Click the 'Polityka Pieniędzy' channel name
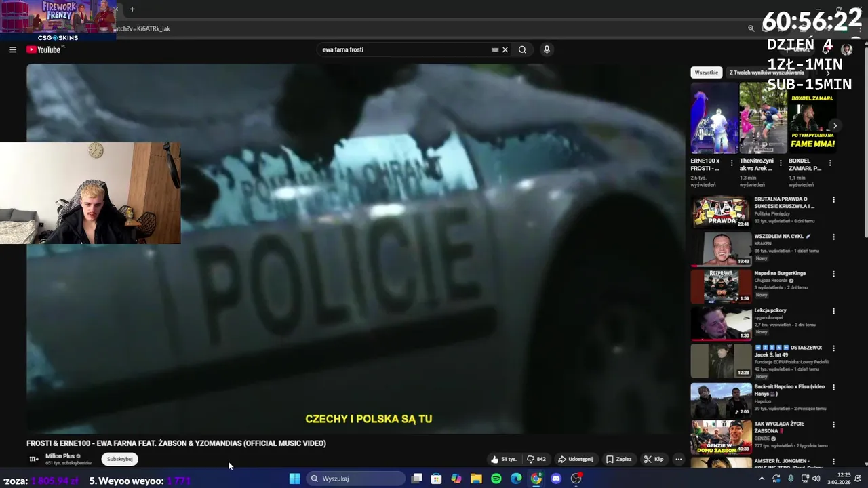 [772, 213]
